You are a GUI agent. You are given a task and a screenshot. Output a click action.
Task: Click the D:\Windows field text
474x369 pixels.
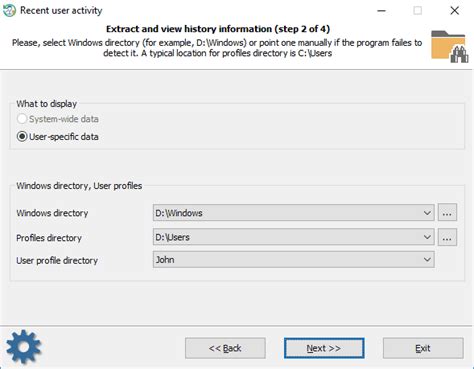179,213
